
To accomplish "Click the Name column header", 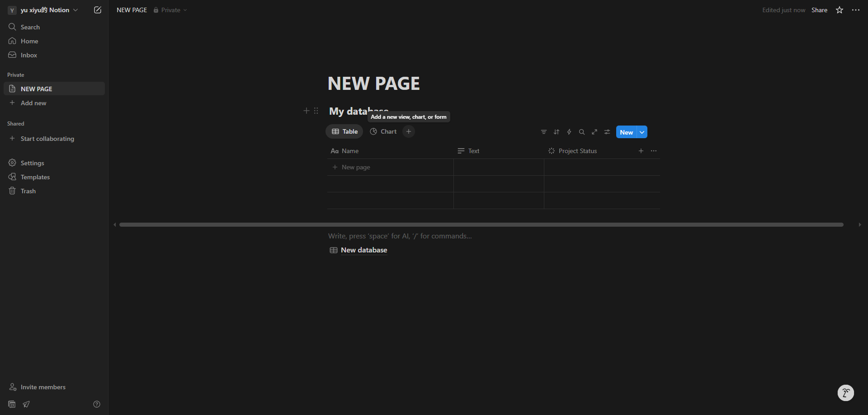I will tap(390, 151).
